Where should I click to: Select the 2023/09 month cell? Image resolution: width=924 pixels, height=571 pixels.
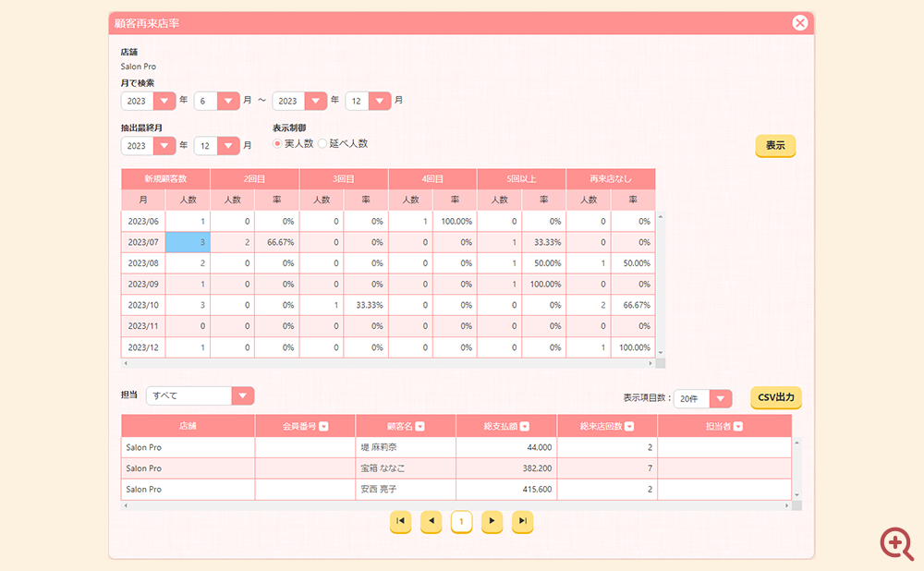[143, 284]
